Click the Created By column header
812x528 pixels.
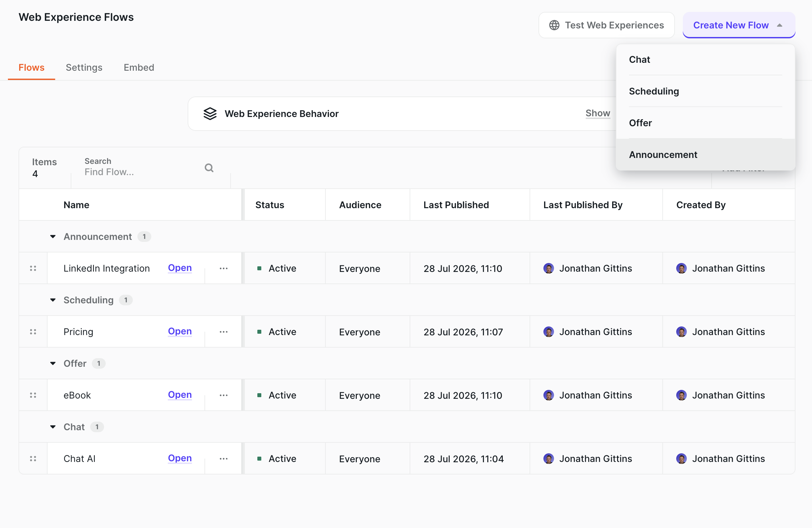click(x=701, y=205)
